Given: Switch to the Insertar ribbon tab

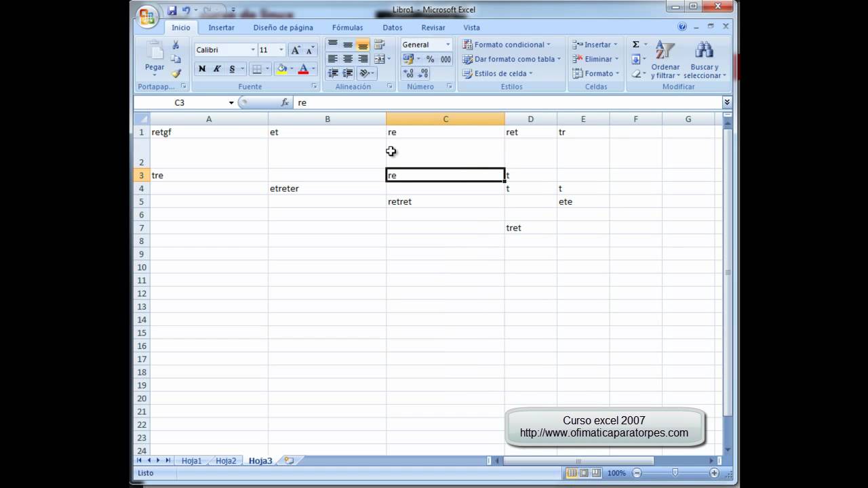Looking at the screenshot, I should coord(221,28).
